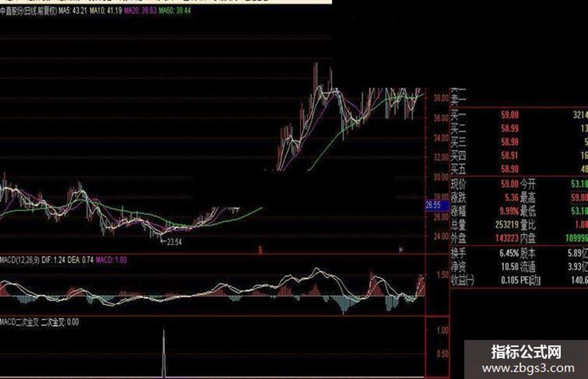Viewport: 588px width, 379px height.
Task: Select the MA5: 43.21 indicator label
Action: pyautogui.click(x=73, y=11)
